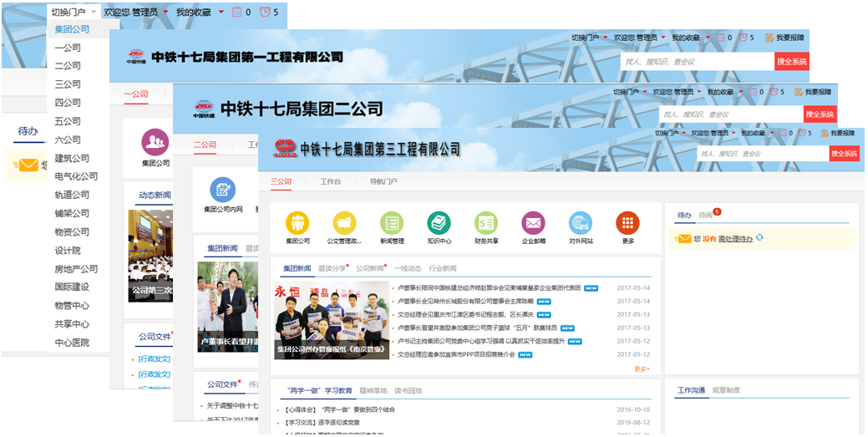This screenshot has width=868, height=437.
Task: Open the purple 企业邮箱 envelope icon
Action: [x=533, y=223]
